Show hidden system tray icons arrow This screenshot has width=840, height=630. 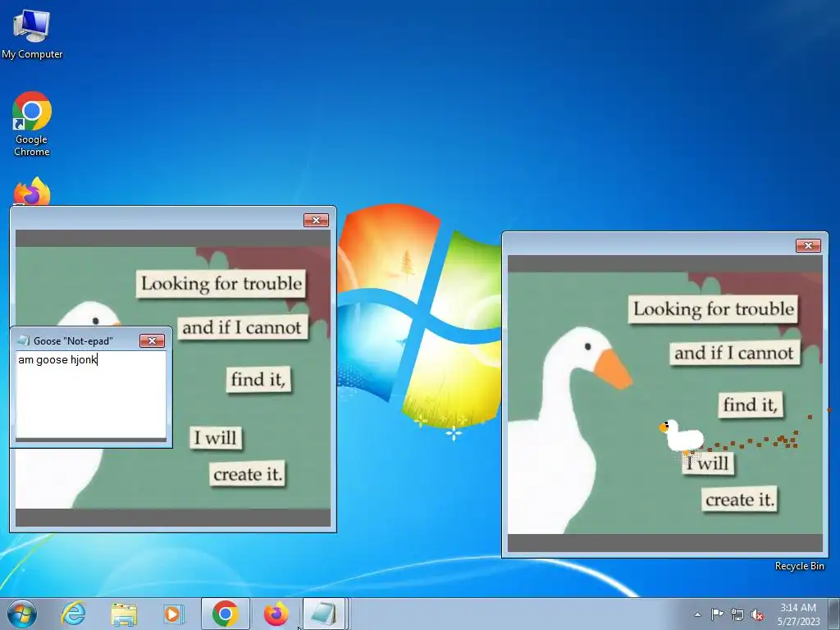click(x=697, y=614)
